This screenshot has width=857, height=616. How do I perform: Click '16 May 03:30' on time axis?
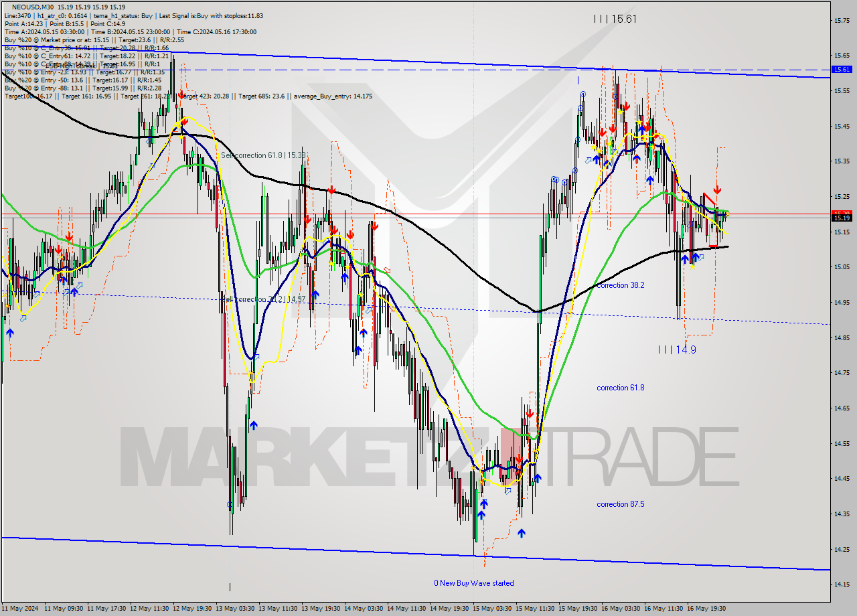point(621,609)
